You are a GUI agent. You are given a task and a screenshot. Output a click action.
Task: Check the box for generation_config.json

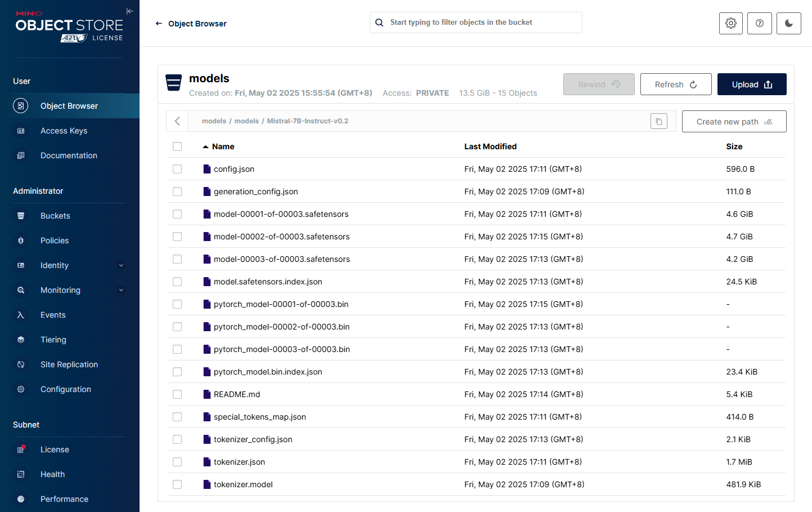177,192
